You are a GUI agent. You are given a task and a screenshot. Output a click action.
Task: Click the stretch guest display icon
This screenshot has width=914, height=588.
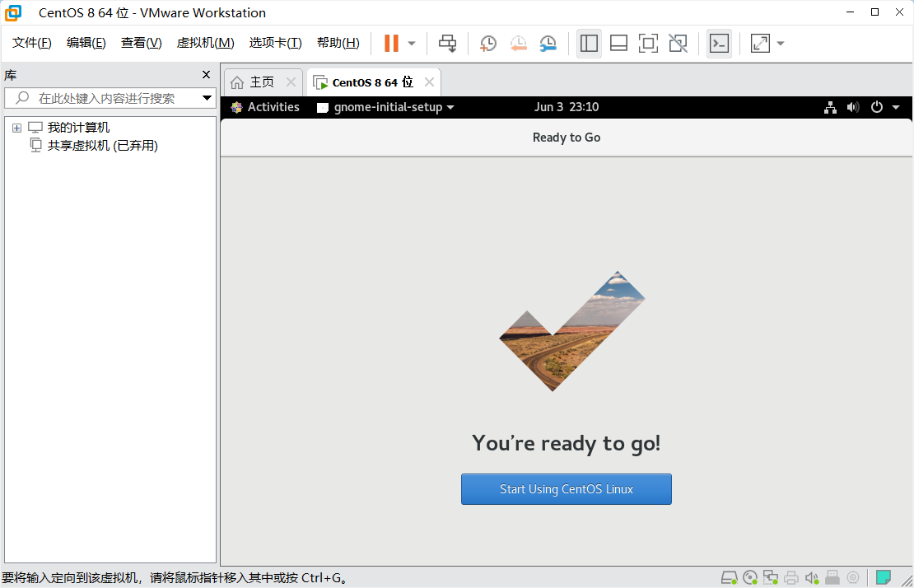760,43
